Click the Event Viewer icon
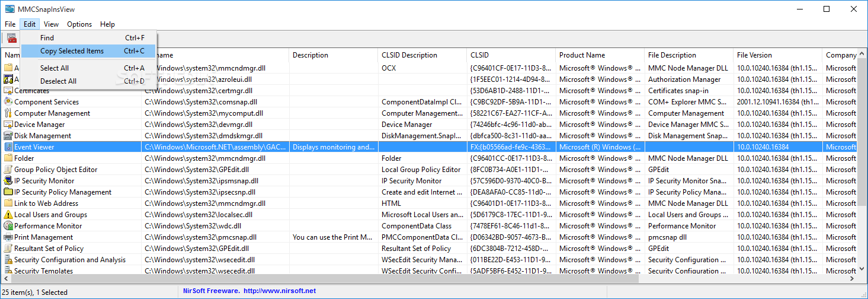 click(8, 147)
